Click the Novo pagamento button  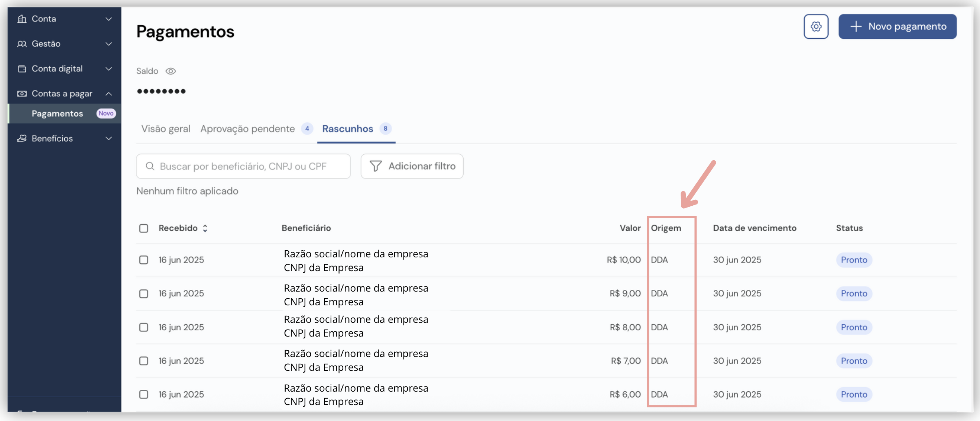(x=897, y=27)
